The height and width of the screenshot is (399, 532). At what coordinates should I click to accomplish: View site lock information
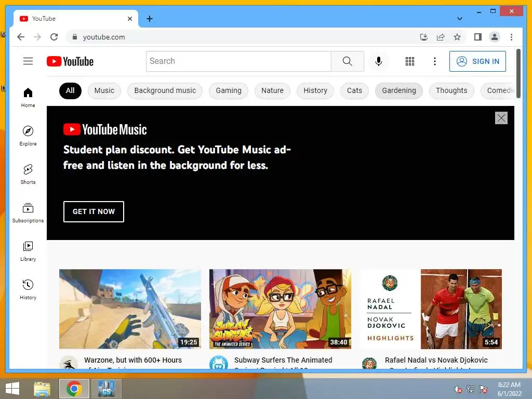coord(75,37)
